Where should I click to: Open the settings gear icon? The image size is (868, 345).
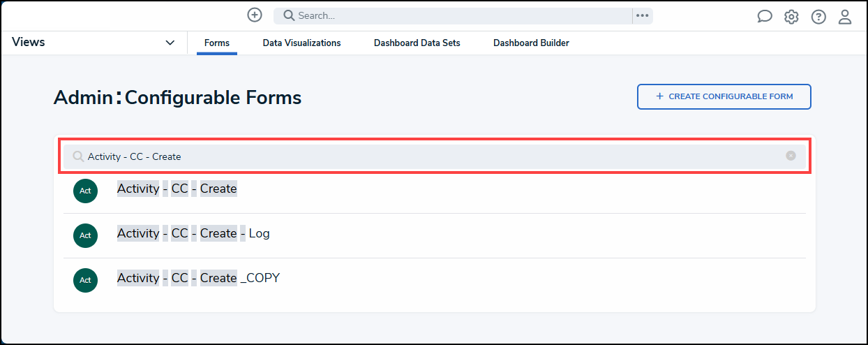pos(791,17)
